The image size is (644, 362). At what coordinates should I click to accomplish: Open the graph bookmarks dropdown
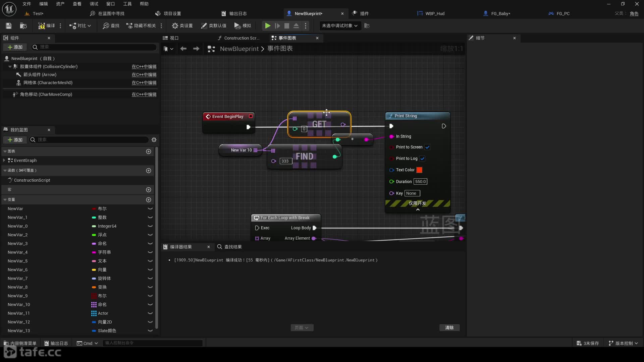pos(168,49)
